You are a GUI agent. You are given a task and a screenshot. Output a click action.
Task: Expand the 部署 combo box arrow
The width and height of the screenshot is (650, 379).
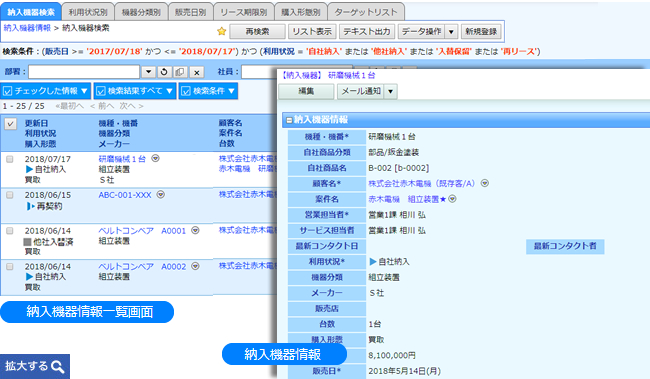(x=148, y=72)
